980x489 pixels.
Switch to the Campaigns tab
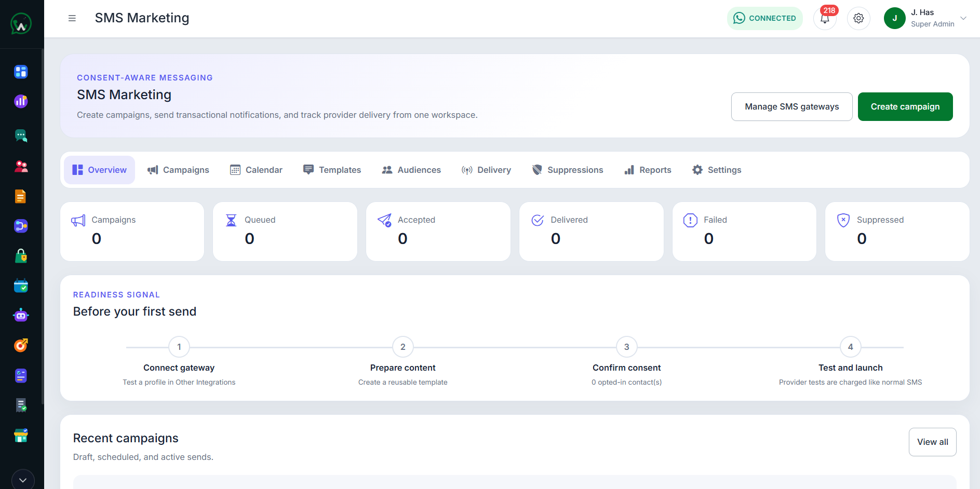point(178,170)
